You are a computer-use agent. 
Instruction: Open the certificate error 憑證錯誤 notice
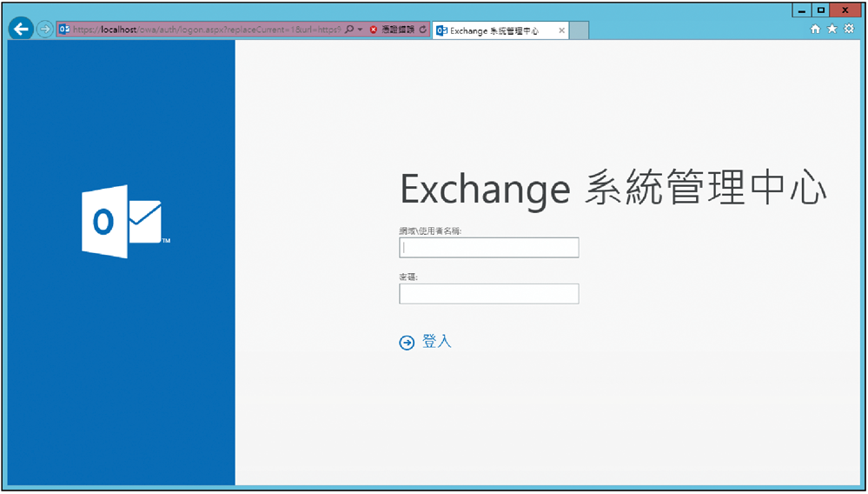point(397,30)
